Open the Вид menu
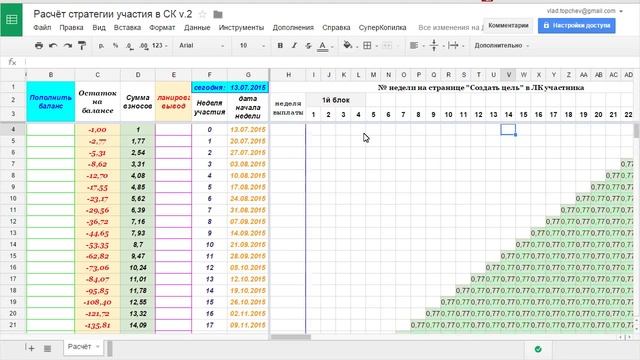Viewport: 640px width, 360px height. coord(99,28)
